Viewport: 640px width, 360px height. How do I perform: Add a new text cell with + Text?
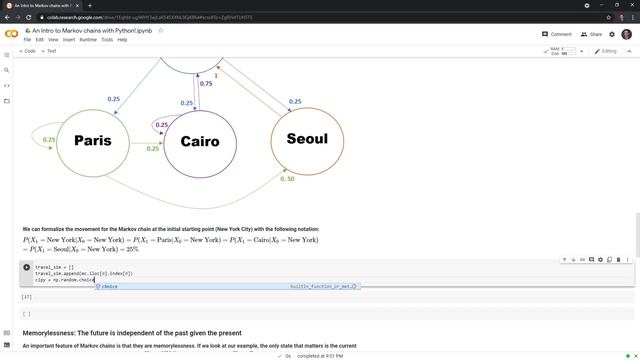coord(49,51)
